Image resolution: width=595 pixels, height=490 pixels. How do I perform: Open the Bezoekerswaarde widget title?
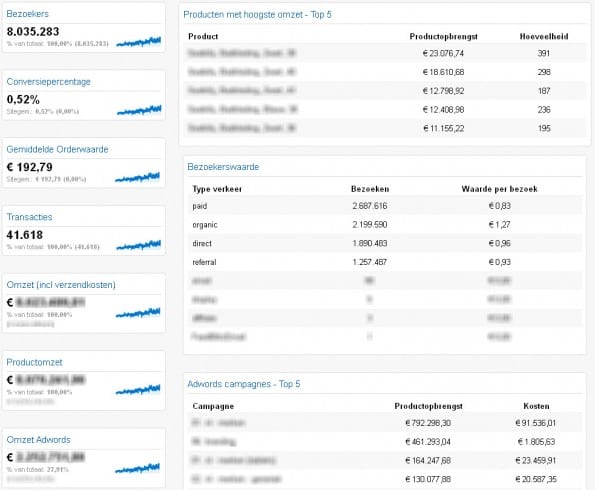(x=223, y=167)
